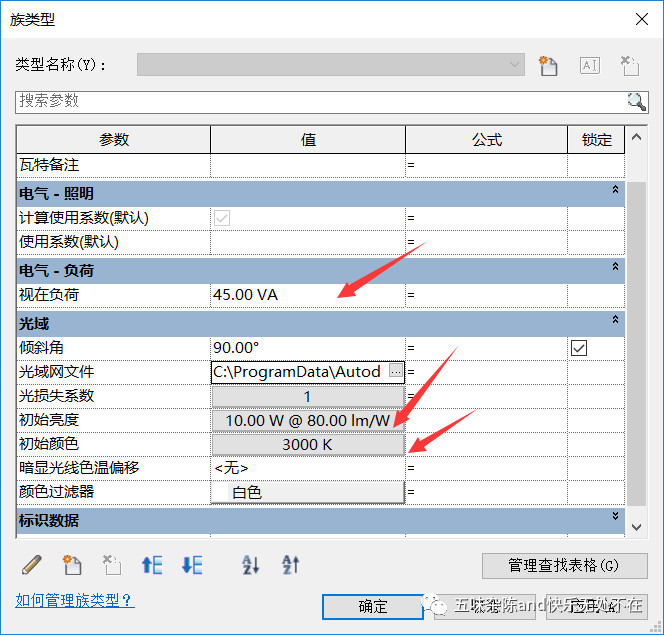Click the 公式 column header
The width and height of the screenshot is (664, 635).
coord(487,140)
